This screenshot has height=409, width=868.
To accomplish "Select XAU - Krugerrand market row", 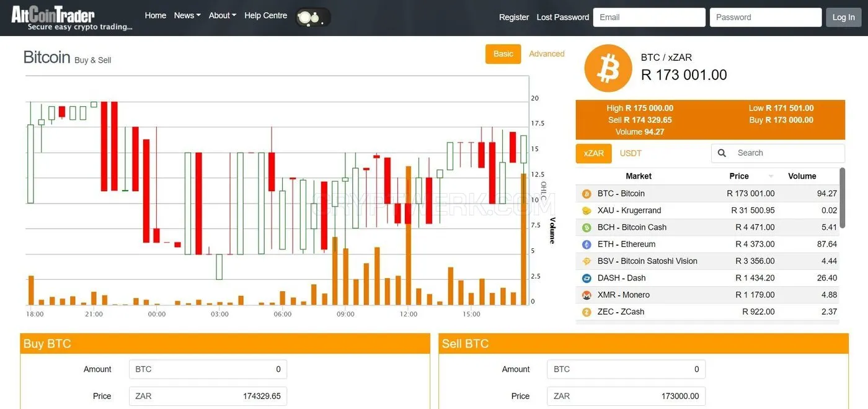I will [707, 211].
